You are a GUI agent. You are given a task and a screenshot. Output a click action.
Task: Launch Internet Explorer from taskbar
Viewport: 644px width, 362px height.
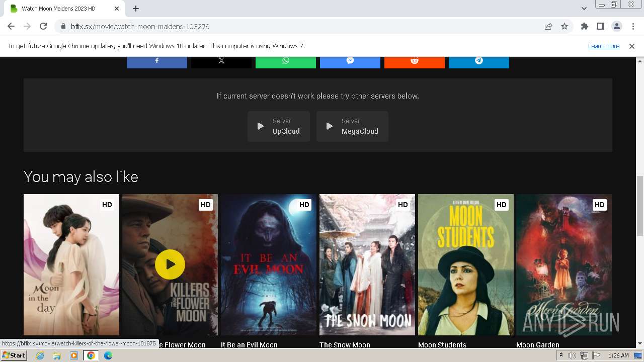(40, 355)
